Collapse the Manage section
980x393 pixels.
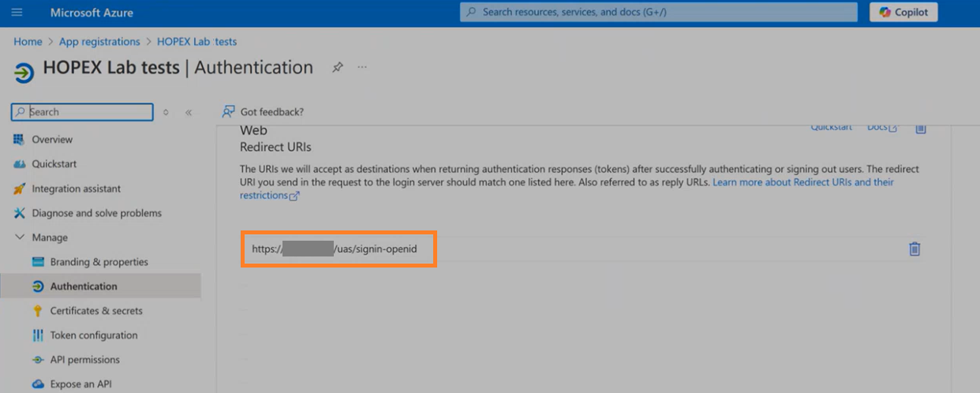[x=20, y=238]
